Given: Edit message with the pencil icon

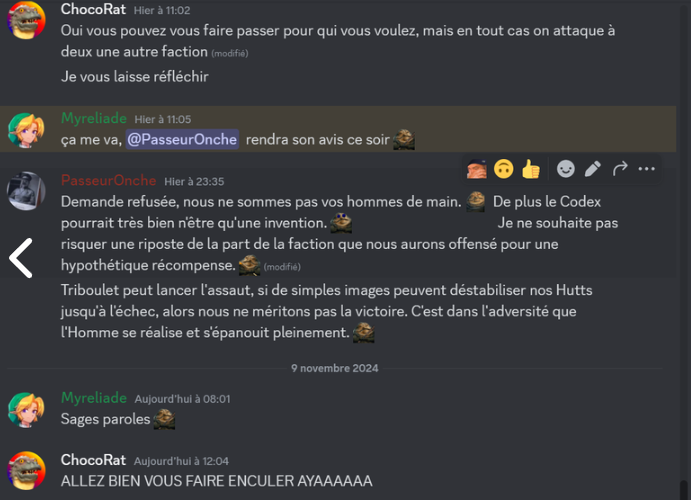Looking at the screenshot, I should [593, 169].
